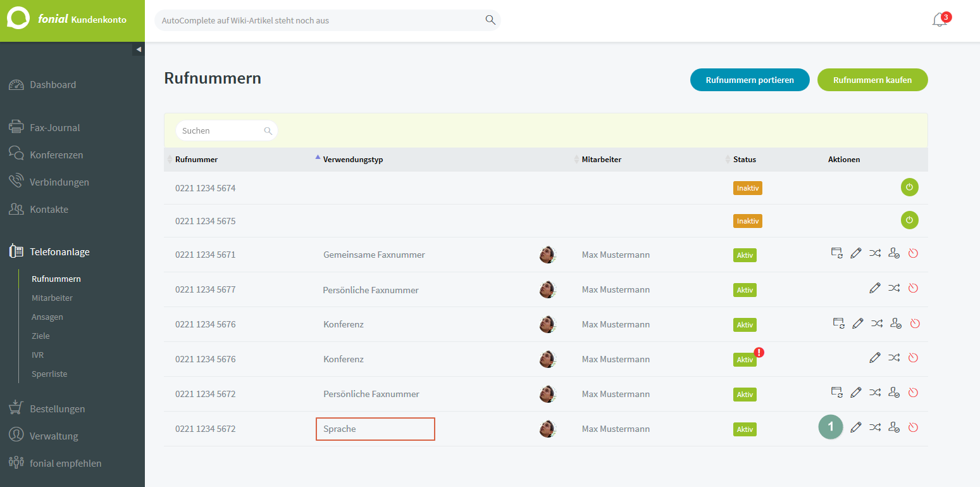980x487 pixels.
Task: Activate number 0221 1234 5675 with power button
Action: click(x=909, y=220)
